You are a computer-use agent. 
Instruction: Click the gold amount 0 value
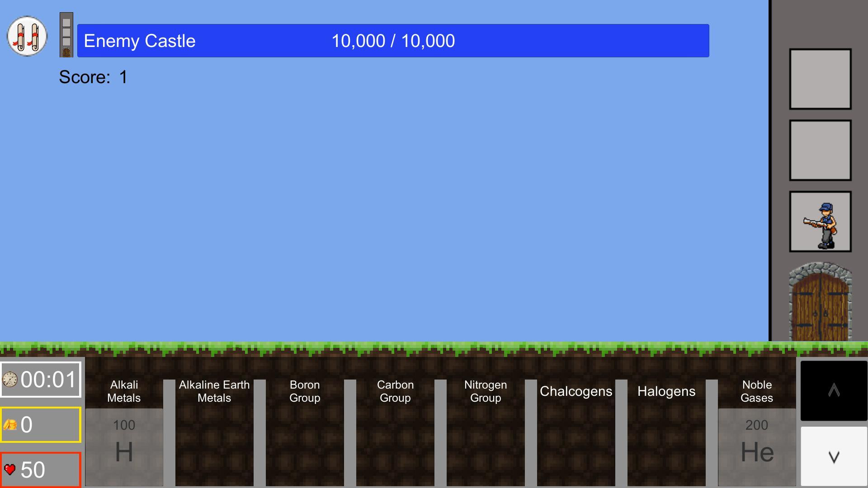pyautogui.click(x=26, y=425)
